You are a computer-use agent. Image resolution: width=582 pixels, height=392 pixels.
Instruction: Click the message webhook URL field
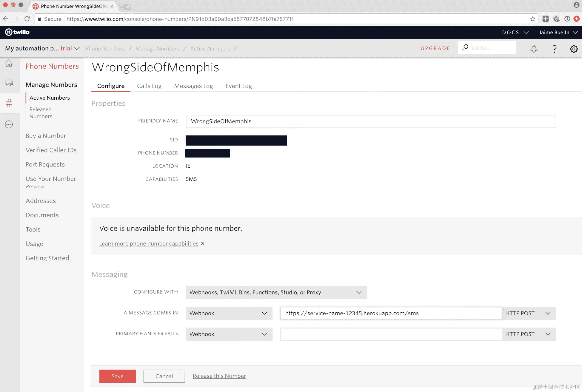391,313
